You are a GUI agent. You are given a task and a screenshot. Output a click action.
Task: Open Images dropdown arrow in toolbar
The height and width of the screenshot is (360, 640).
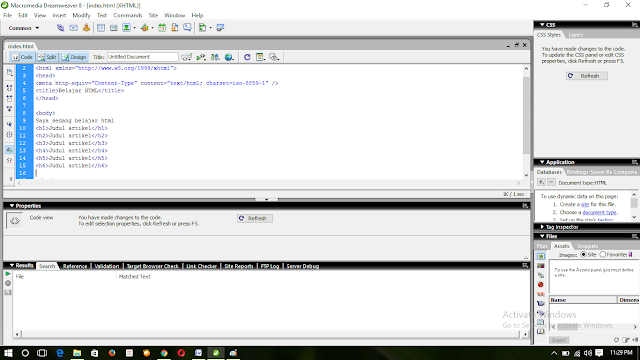pyautogui.click(x=134, y=28)
